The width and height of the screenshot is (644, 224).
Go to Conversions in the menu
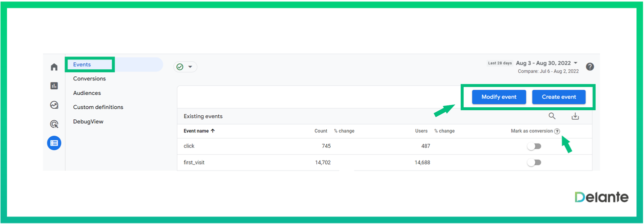pos(89,79)
